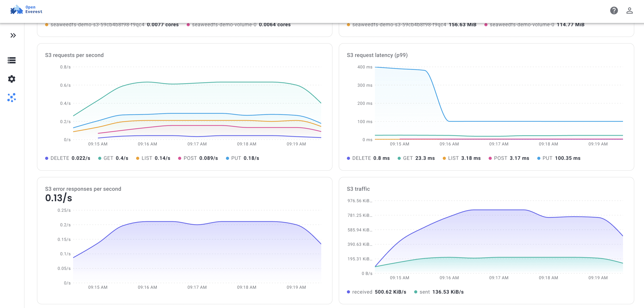644x308 pixels.
Task: Open the help question mark icon
Action: tap(614, 10)
